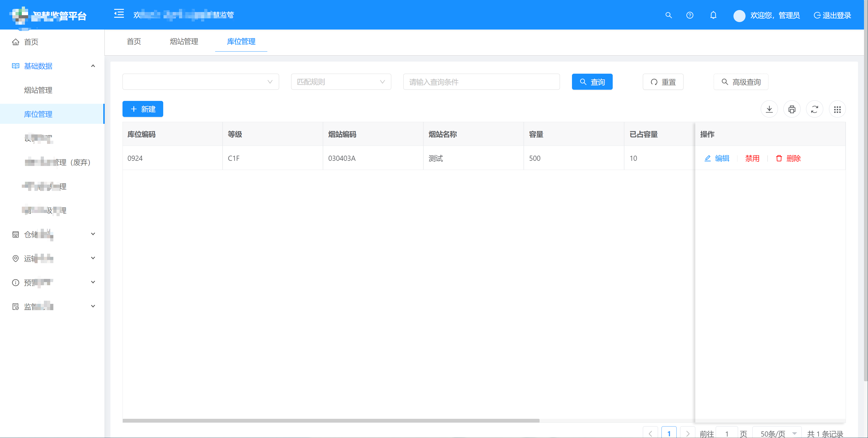The width and height of the screenshot is (868, 438).
Task: Click the 新建 create button
Action: pyautogui.click(x=143, y=109)
